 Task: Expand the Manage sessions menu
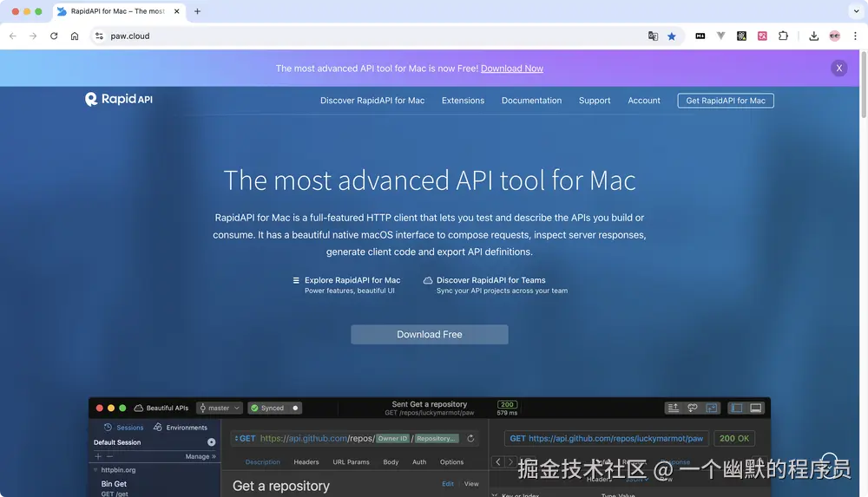click(x=201, y=456)
